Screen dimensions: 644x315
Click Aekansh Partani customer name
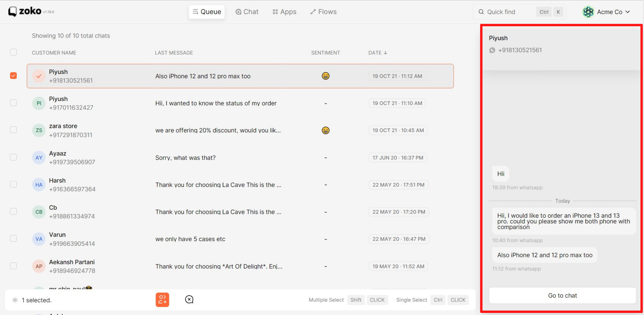[x=72, y=262]
